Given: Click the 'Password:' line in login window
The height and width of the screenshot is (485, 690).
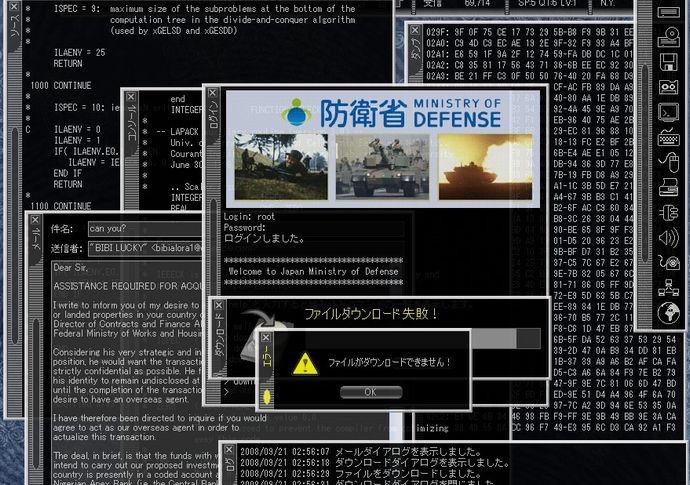Looking at the screenshot, I should coord(245,228).
